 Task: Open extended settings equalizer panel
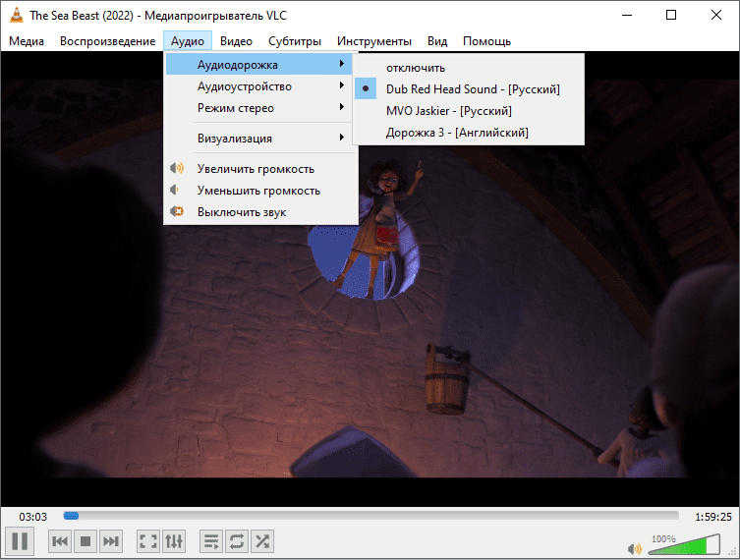pos(174,541)
